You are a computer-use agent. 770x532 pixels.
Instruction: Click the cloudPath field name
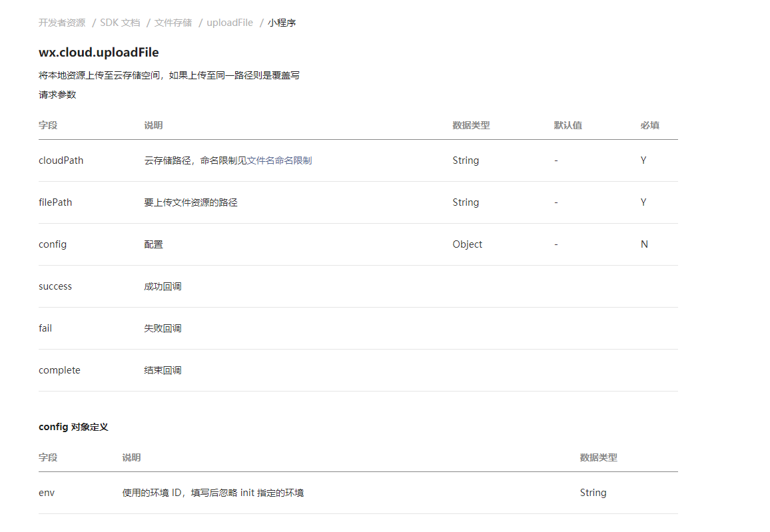click(x=61, y=160)
